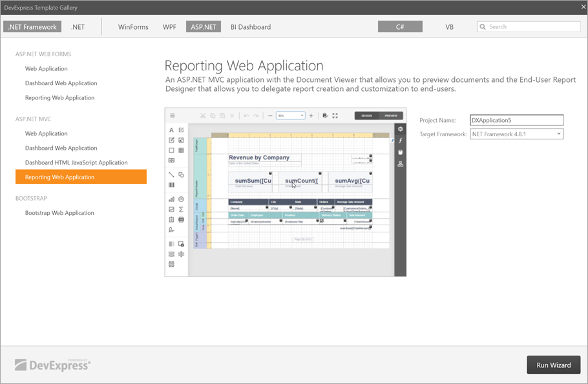Select C# as the project language

pos(400,26)
